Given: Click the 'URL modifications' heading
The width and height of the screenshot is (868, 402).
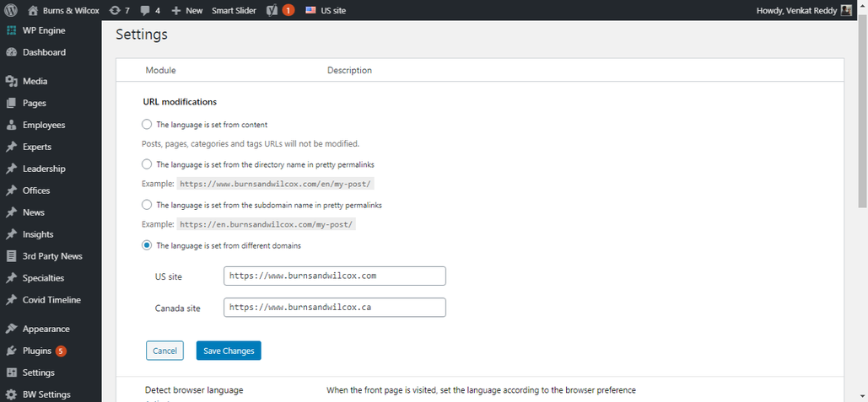Looking at the screenshot, I should [x=180, y=102].
